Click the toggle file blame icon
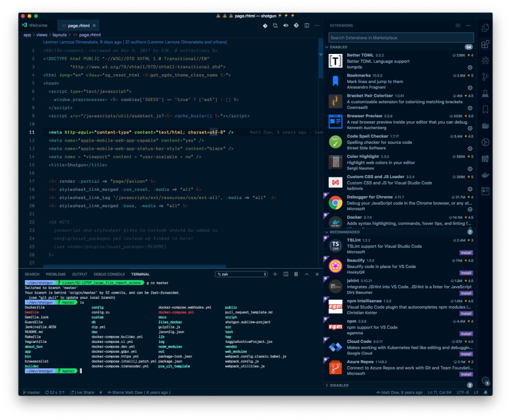This screenshot has width=511, height=420. tap(286, 26)
